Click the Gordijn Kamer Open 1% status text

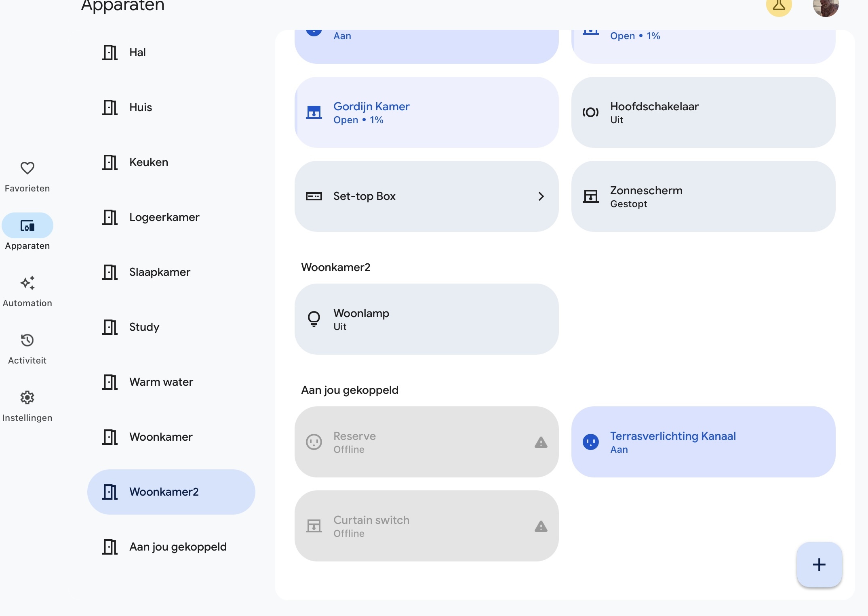[358, 120]
